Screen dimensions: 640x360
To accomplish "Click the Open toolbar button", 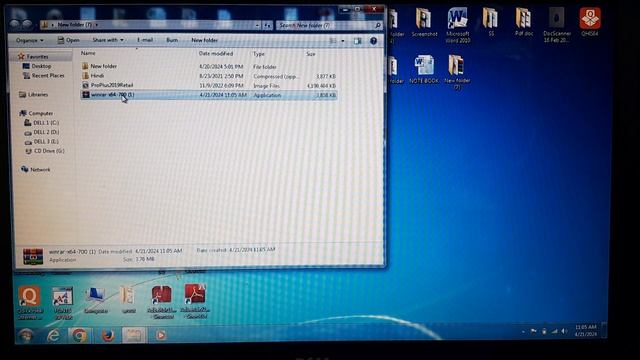I will (x=69, y=40).
